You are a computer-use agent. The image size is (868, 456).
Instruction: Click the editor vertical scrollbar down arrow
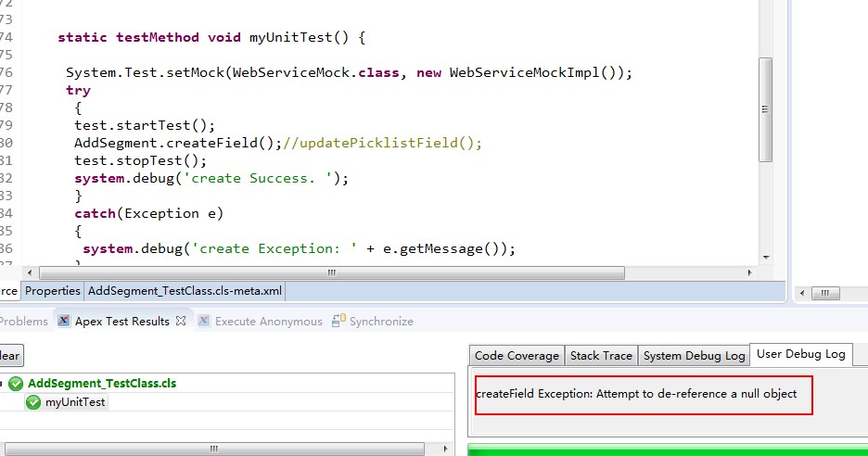point(766,258)
